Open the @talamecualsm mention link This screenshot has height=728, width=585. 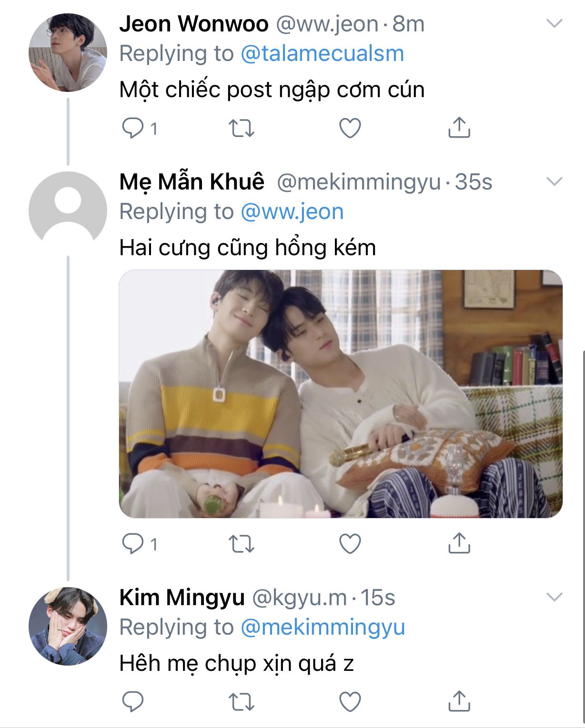(x=322, y=53)
